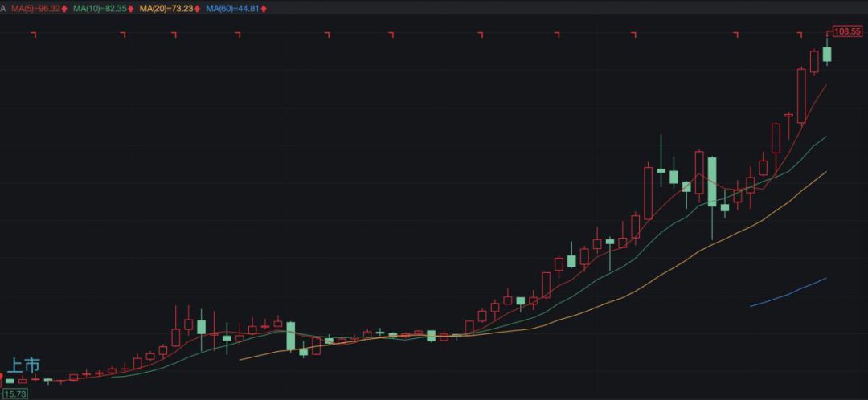868x400 pixels.
Task: Click the 15.73 low price tag
Action: pyautogui.click(x=15, y=394)
